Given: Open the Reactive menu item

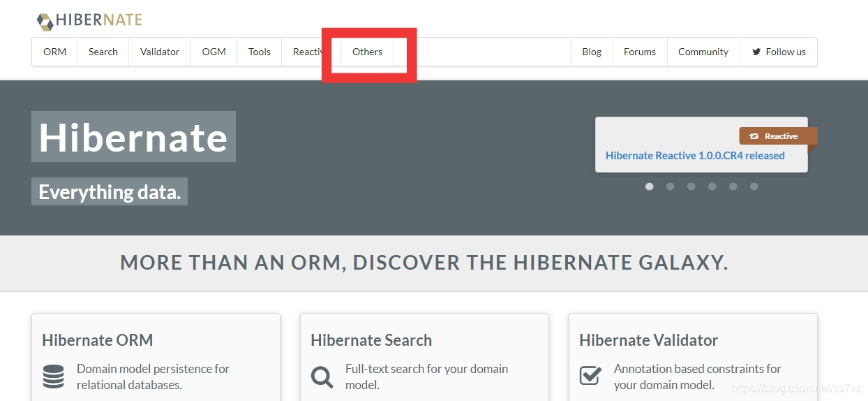Looking at the screenshot, I should 310,52.
